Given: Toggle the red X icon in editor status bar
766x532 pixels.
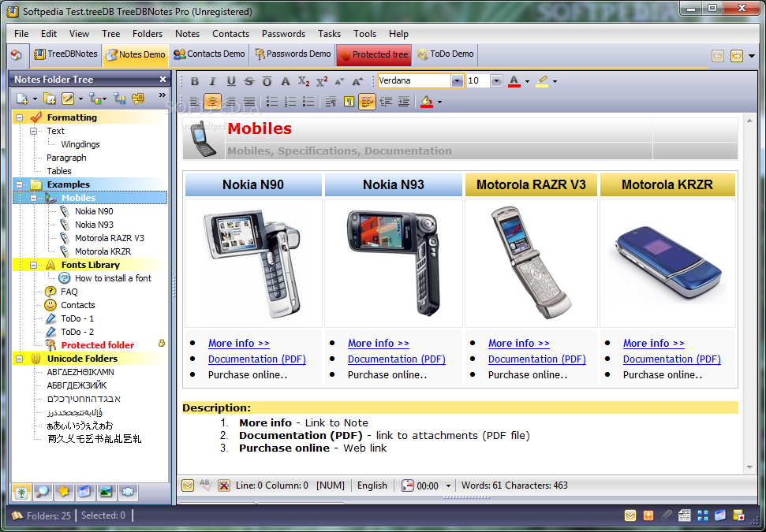Looking at the screenshot, I should tap(224, 485).
